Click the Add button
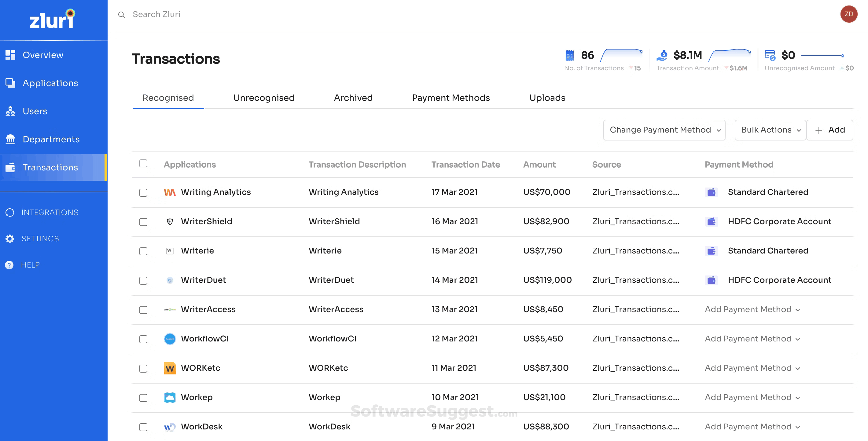The image size is (868, 441). tap(830, 130)
